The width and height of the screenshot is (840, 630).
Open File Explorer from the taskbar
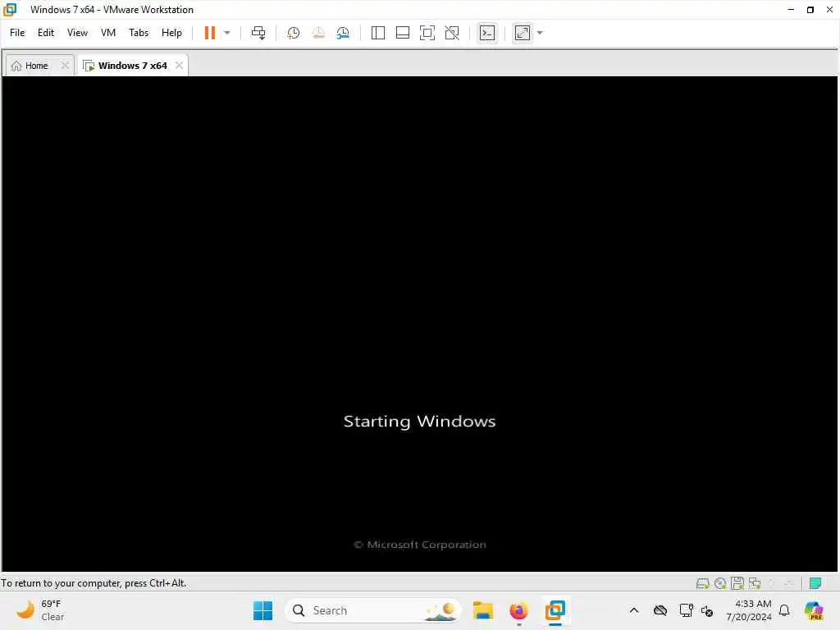(x=482, y=610)
